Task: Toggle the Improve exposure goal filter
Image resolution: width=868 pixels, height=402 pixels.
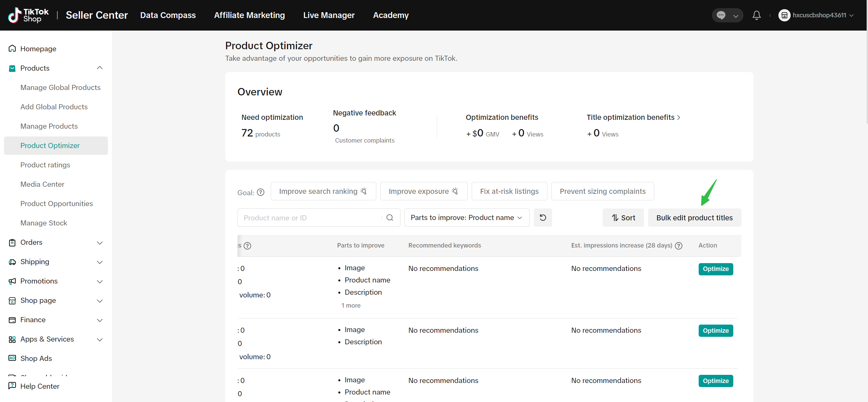Action: tap(423, 191)
